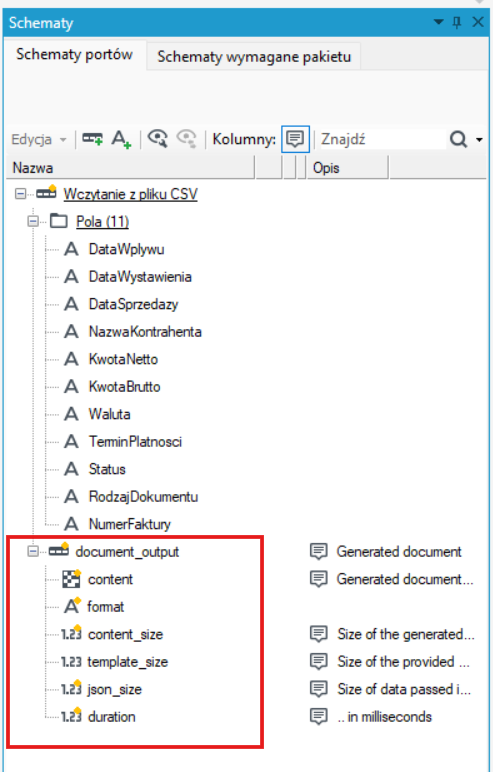Click into the Znajdź search field
The width and height of the screenshot is (493, 772).
[382, 140]
